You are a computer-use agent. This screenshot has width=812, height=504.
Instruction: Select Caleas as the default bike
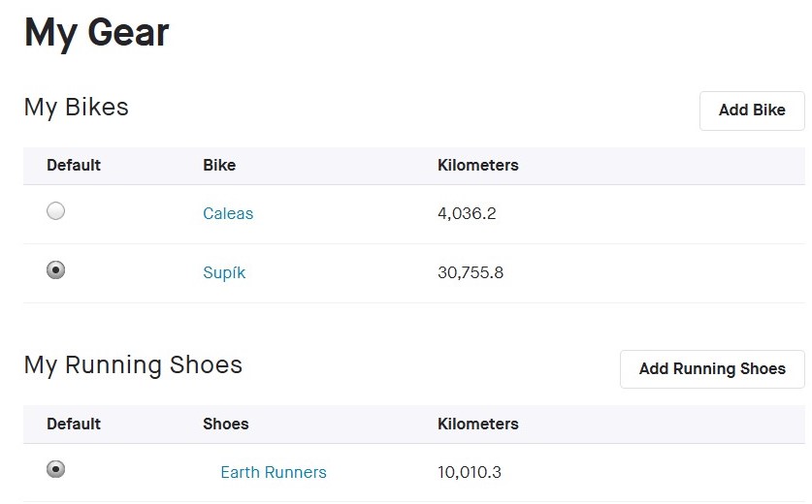[56, 211]
